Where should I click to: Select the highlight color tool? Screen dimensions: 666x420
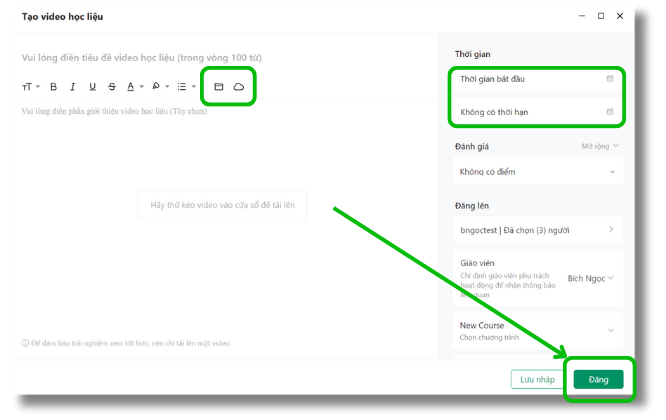(x=158, y=87)
